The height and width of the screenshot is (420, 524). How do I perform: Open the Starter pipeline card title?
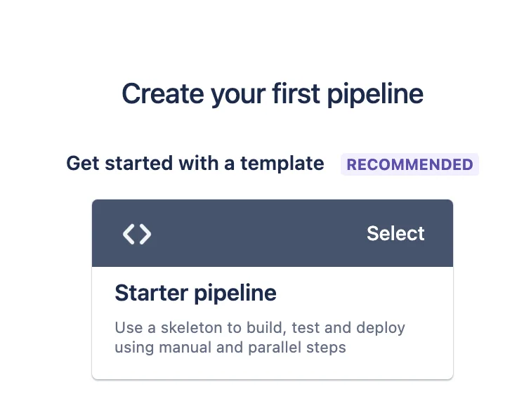click(x=195, y=293)
